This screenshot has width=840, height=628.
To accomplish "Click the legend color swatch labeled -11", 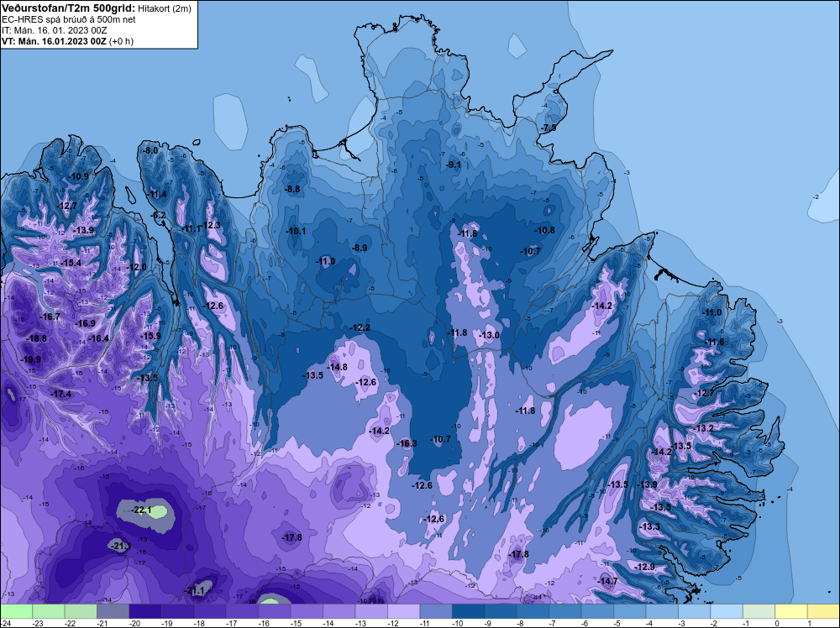I will point(436,611).
